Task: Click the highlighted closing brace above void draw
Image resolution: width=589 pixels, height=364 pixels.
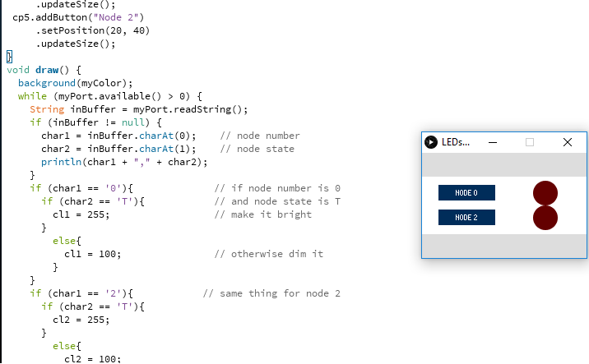Action: click(x=9, y=57)
